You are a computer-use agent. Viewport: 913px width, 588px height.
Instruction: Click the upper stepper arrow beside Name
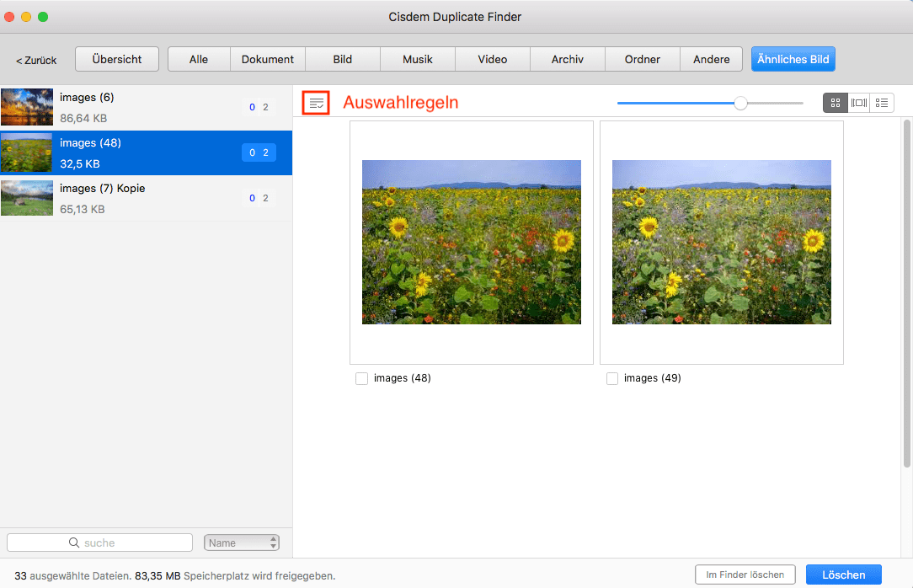coord(273,538)
